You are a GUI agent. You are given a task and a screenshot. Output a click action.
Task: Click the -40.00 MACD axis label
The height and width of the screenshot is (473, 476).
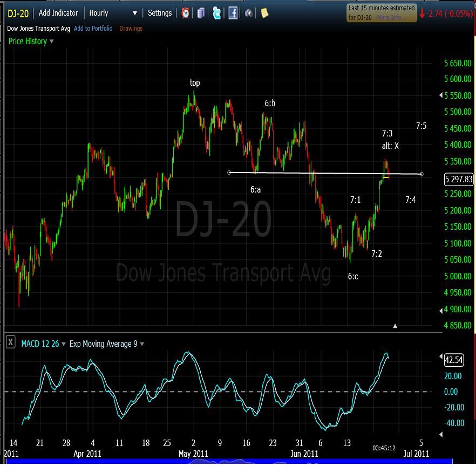pos(454,423)
